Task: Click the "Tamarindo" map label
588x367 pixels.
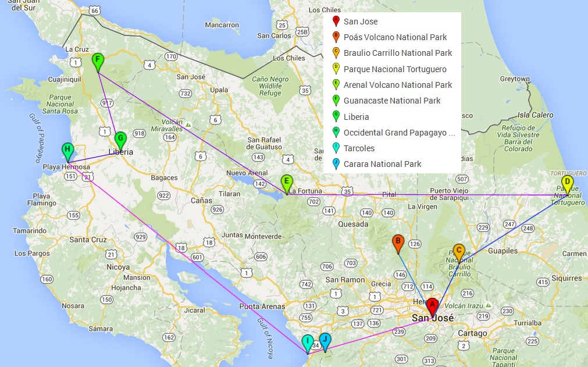Action: (30, 230)
